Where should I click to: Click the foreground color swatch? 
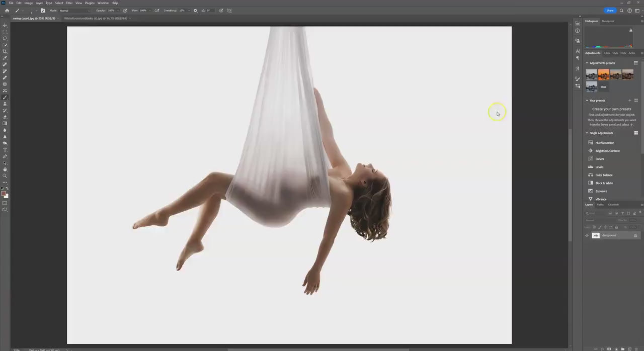click(x=4, y=194)
